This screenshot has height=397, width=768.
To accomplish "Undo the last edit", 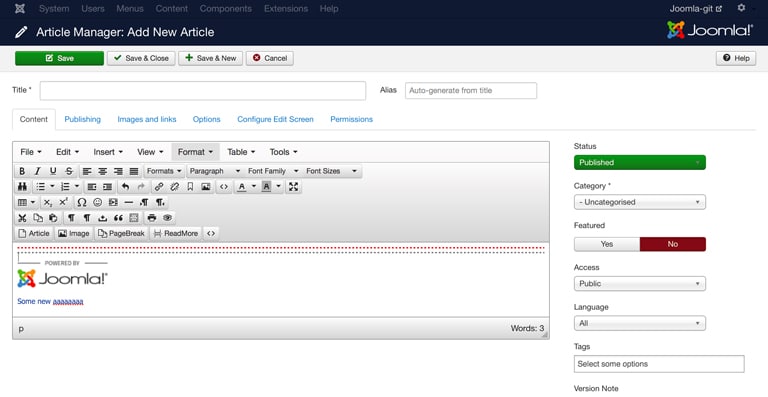I will [125, 187].
